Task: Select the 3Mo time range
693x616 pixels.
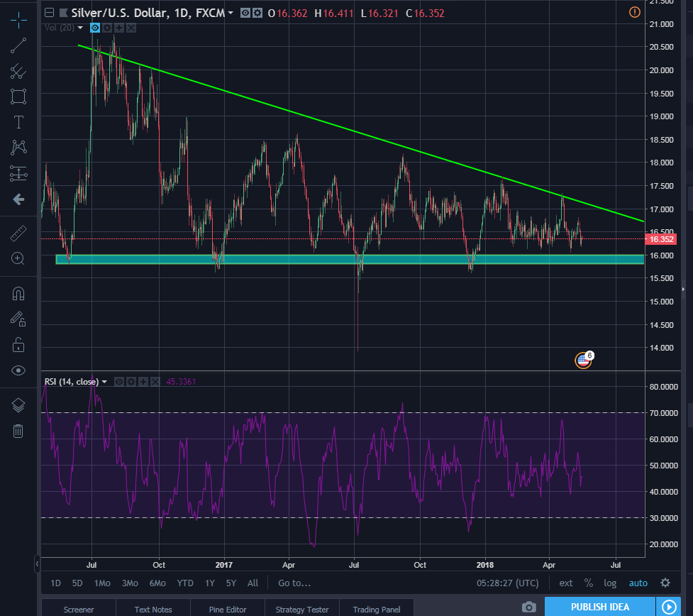Action: point(130,583)
